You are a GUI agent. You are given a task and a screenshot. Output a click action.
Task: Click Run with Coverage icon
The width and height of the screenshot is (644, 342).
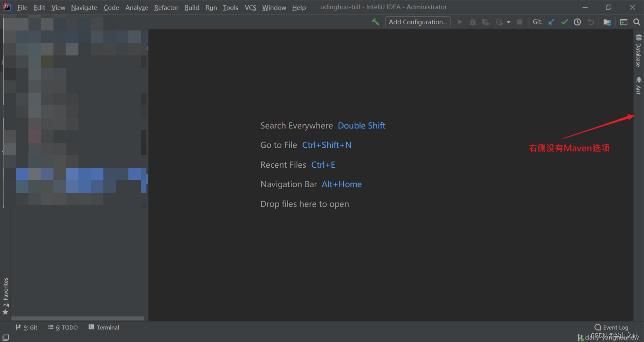[486, 22]
